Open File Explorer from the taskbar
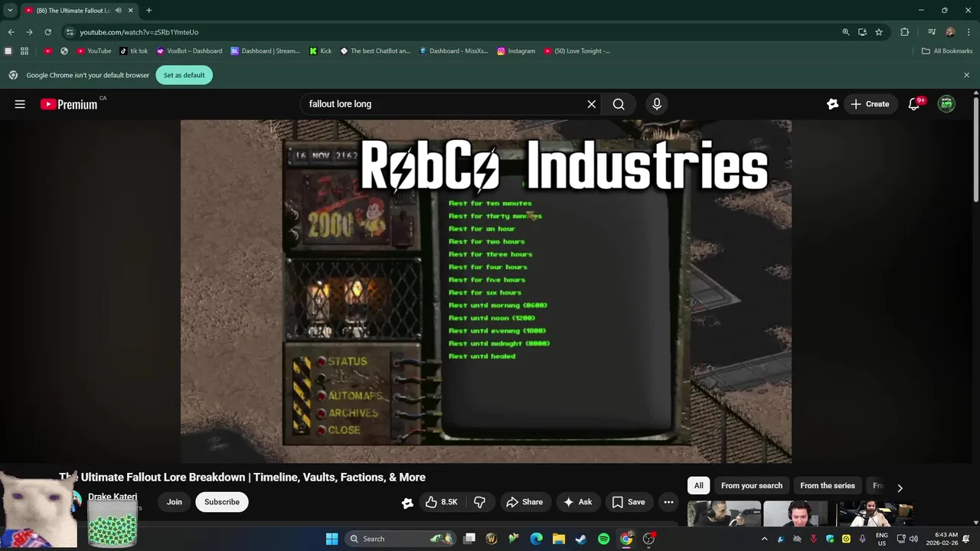This screenshot has width=980, height=551. click(559, 539)
